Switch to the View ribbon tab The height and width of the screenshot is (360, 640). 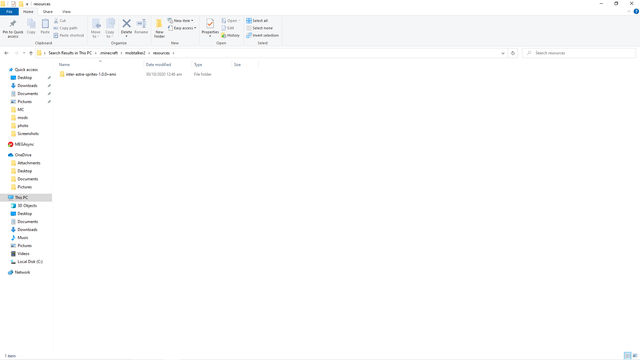[x=66, y=11]
